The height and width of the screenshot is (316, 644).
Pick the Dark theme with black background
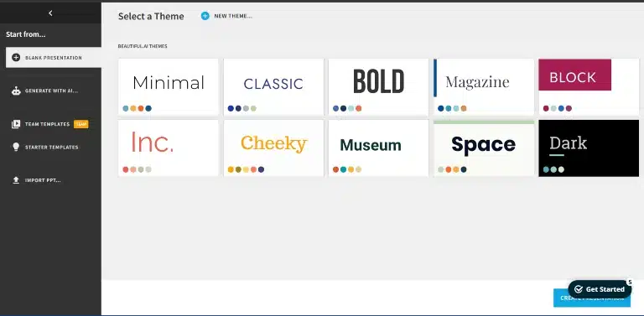tap(589, 148)
